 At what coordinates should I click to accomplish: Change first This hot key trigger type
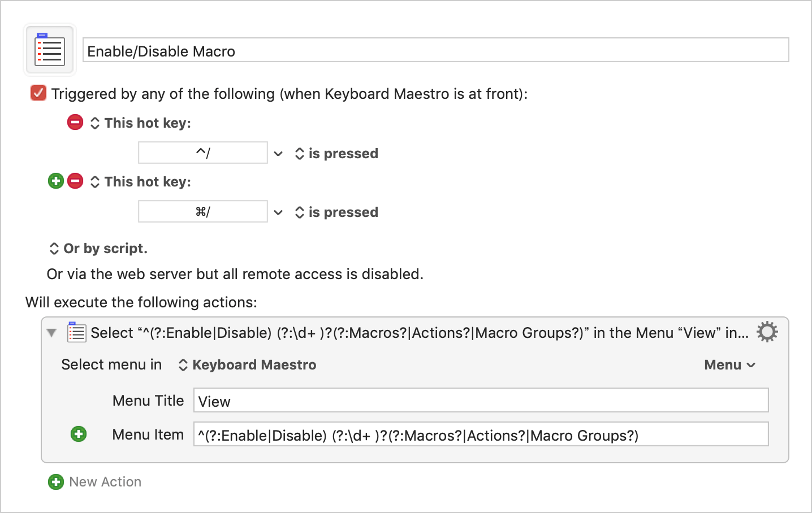point(140,123)
